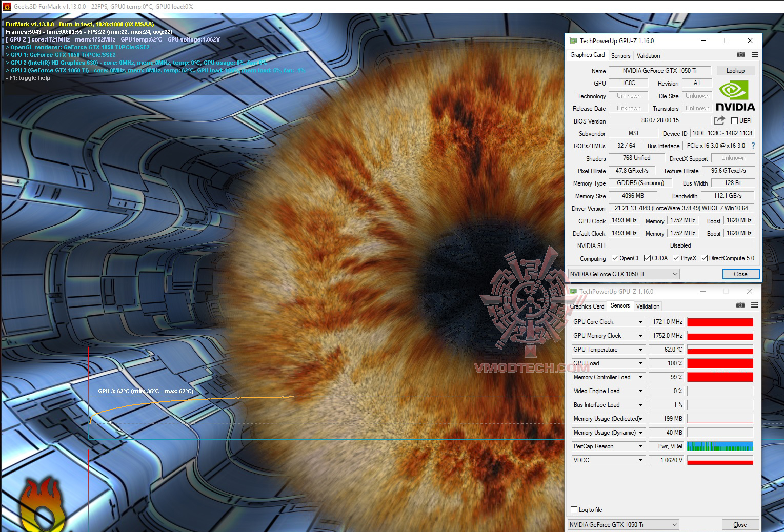The image size is (784, 532).
Task: Click the NVIDIA logo in GPU-Z
Action: coord(735,96)
